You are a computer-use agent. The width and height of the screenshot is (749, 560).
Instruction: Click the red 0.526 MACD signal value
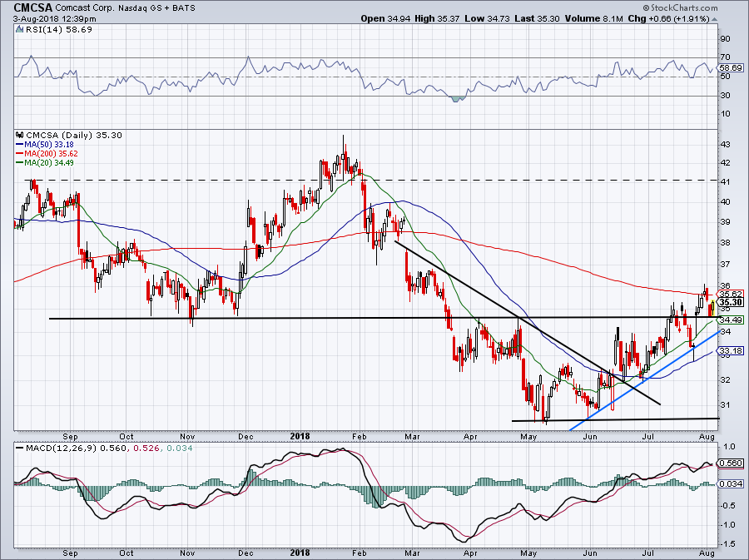click(146, 448)
